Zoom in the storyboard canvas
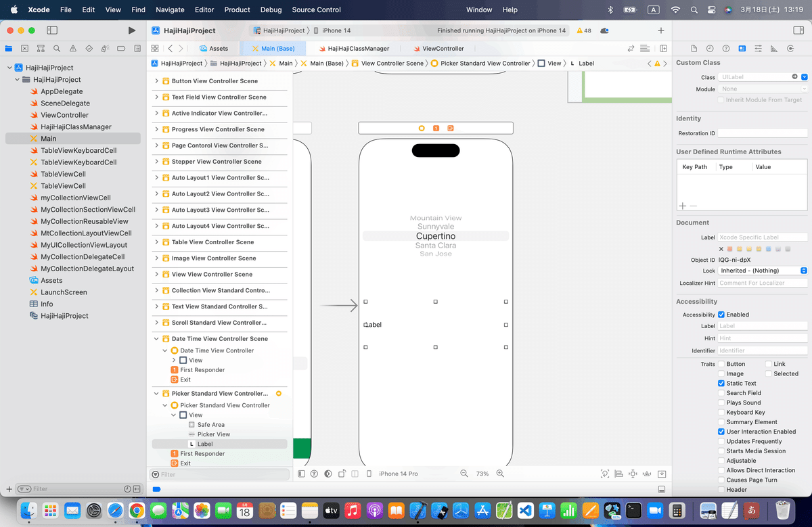Image resolution: width=812 pixels, height=527 pixels. coord(500,474)
